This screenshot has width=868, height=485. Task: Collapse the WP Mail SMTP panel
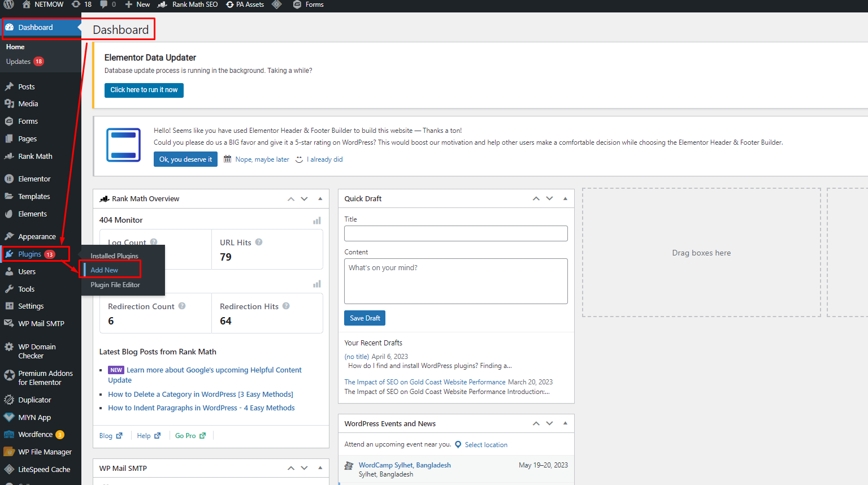pos(320,468)
